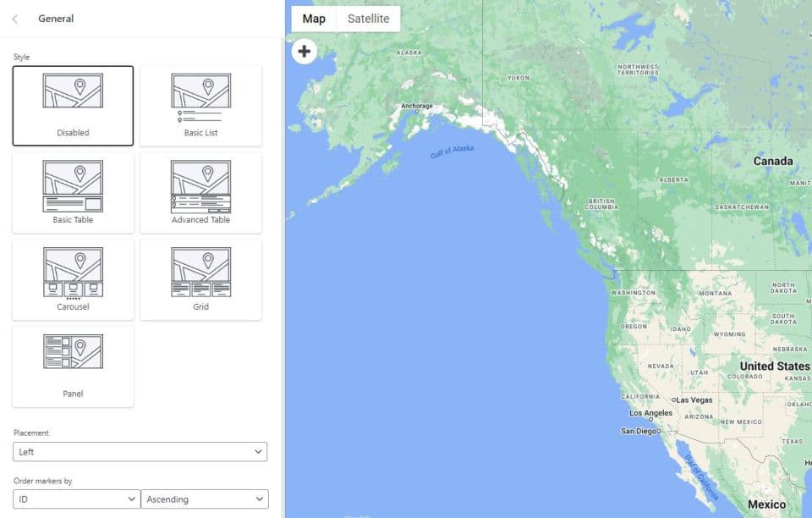Click the Northwest Territories label
Viewport: 812px width, 518px height.
pyautogui.click(x=638, y=70)
